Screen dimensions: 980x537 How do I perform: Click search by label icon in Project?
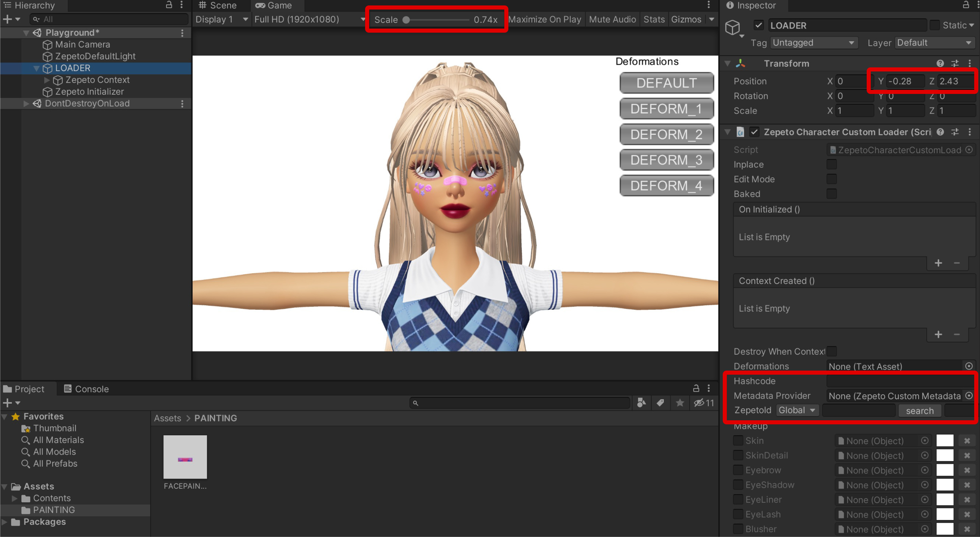[x=660, y=403]
